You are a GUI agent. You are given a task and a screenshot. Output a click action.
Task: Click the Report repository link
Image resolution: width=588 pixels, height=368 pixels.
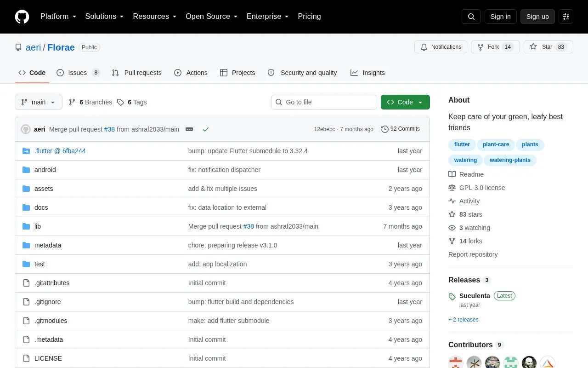[x=473, y=254]
